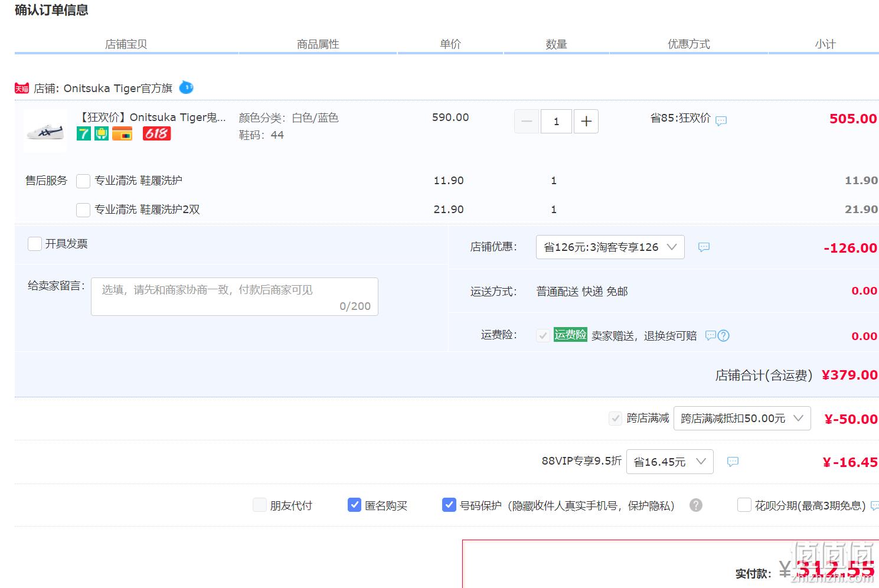Click the 优惠方式 column header
The width and height of the screenshot is (879, 588).
click(x=689, y=44)
